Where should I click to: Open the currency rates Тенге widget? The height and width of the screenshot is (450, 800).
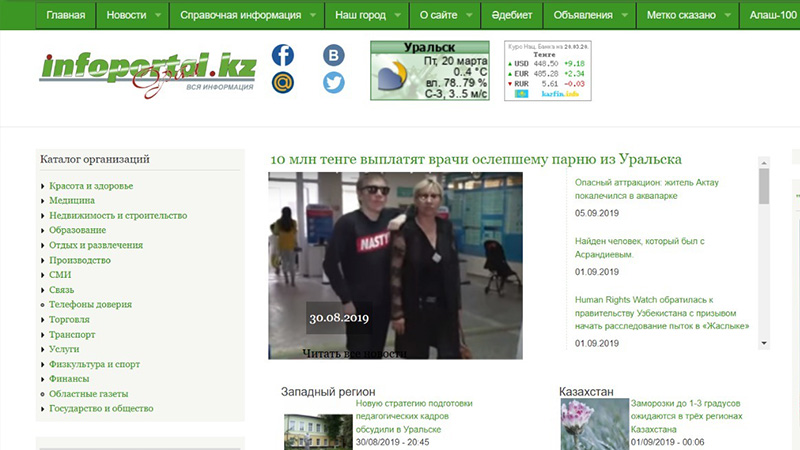[548, 70]
